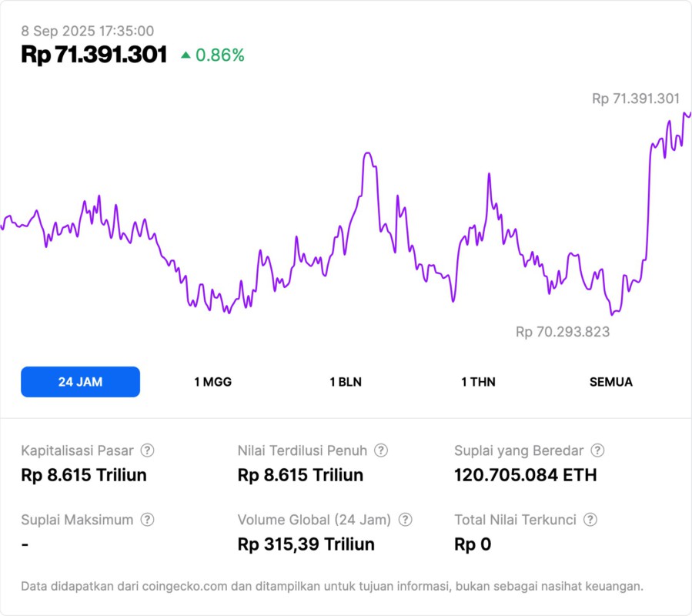Choose the 1 BLN chart period

(x=346, y=382)
